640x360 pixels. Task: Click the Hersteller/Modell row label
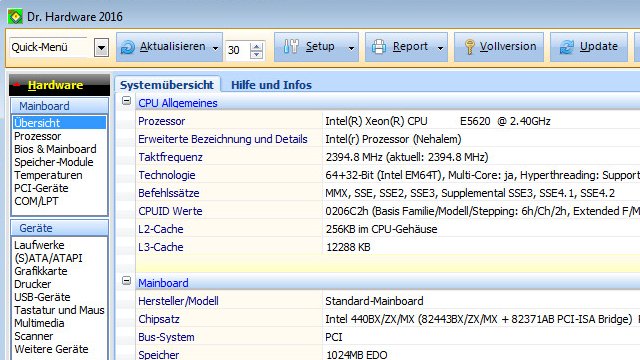(x=178, y=301)
